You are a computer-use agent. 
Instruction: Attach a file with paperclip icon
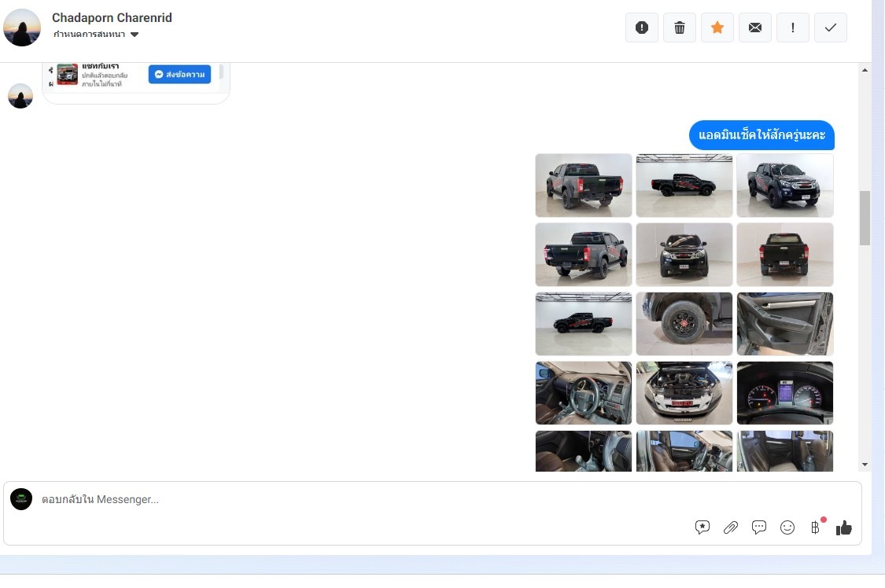[730, 527]
